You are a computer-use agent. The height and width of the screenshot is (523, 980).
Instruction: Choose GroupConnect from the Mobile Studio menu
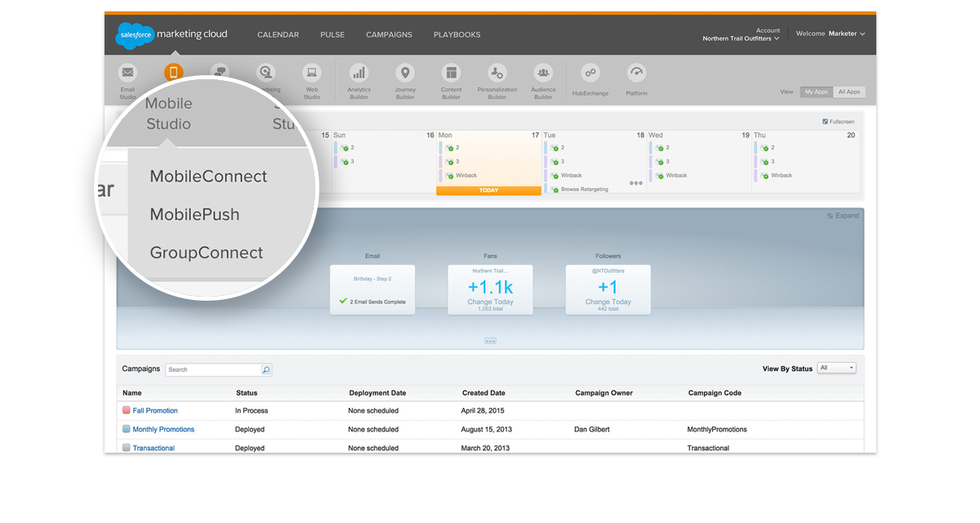tap(207, 253)
